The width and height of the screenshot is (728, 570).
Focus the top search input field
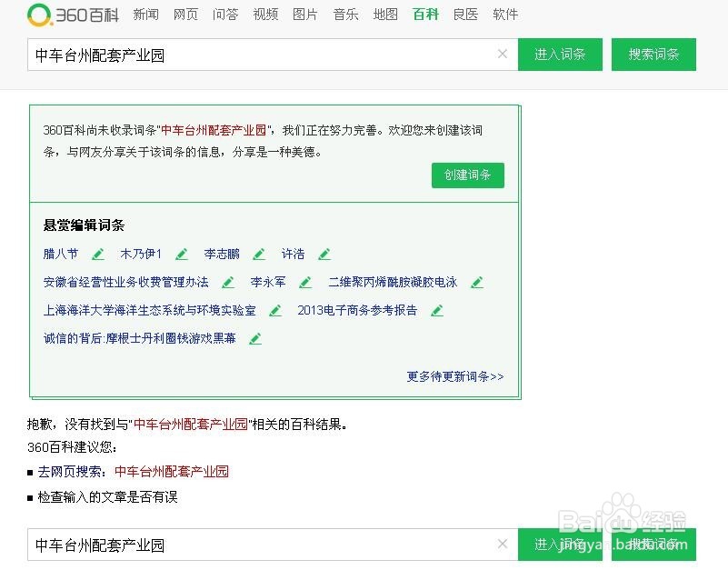click(273, 55)
